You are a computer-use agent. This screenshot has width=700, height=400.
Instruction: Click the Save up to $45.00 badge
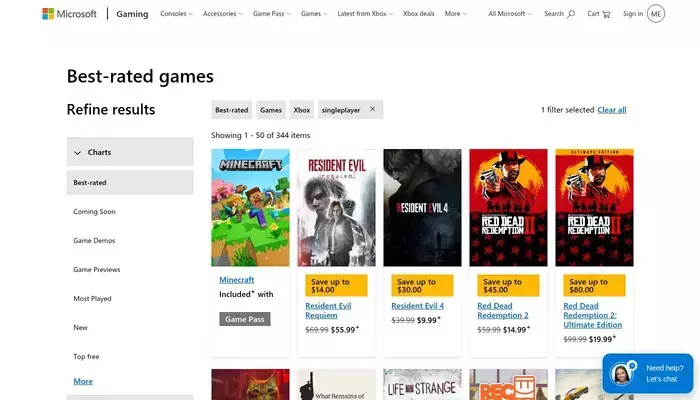pyautogui.click(x=508, y=285)
